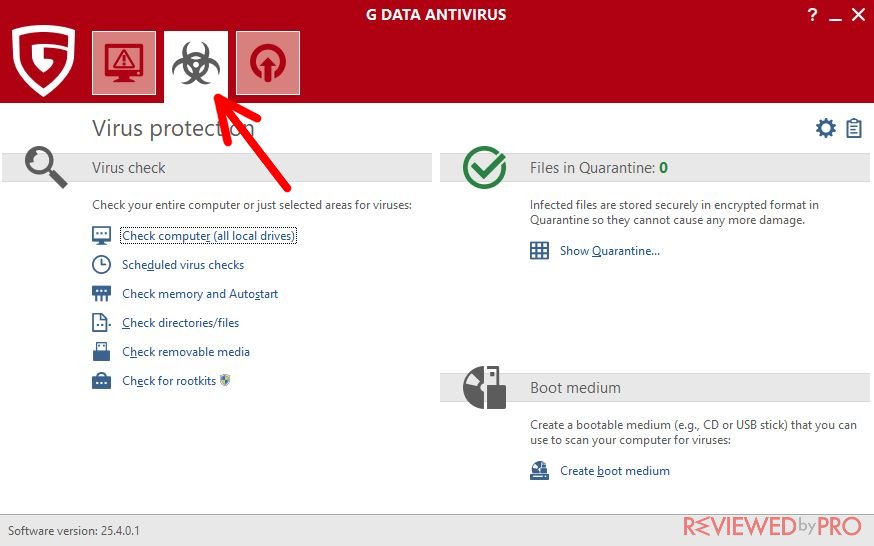Open Show Quarantine...
Image resolution: width=874 pixels, height=546 pixels.
pos(610,251)
